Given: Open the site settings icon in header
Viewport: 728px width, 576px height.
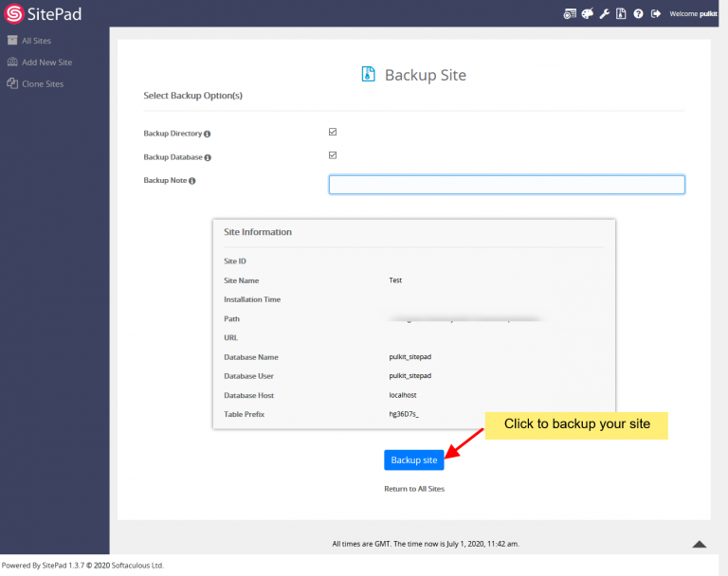Looking at the screenshot, I should coord(569,14).
